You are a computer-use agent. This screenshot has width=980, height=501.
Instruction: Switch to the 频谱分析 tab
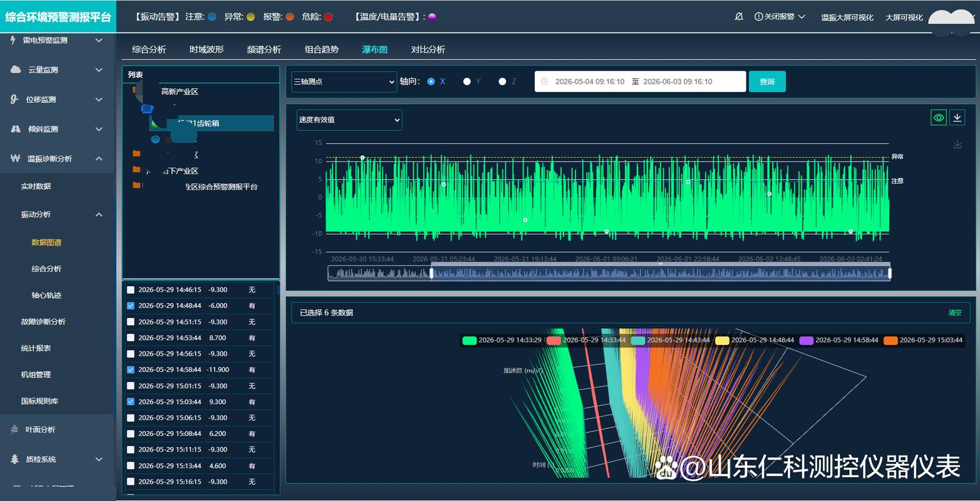click(x=264, y=49)
